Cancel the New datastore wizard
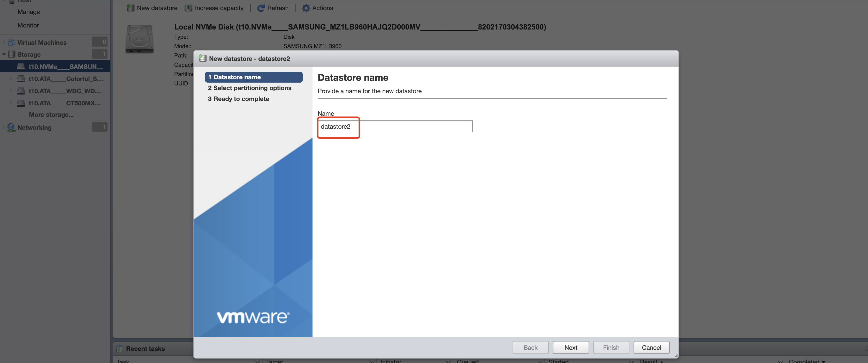The image size is (868, 363). [x=651, y=347]
